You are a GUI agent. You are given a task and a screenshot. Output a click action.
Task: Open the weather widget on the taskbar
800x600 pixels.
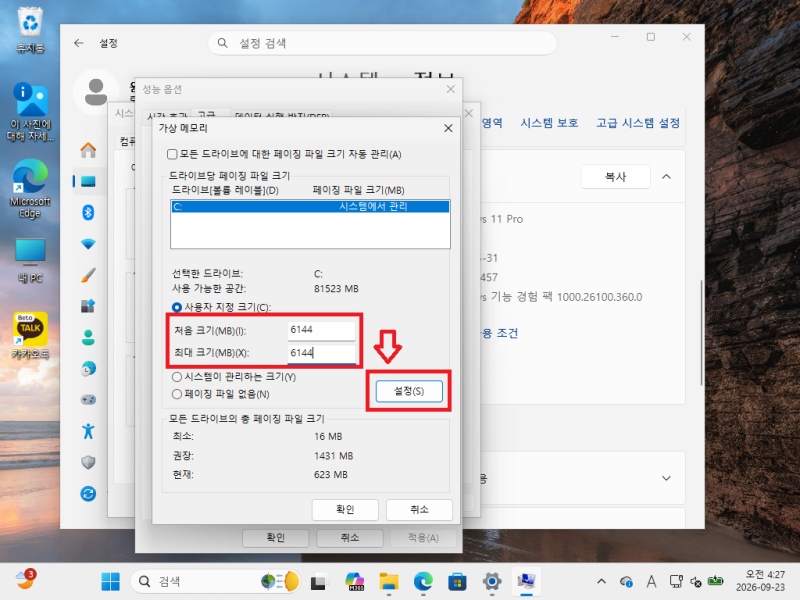click(24, 580)
